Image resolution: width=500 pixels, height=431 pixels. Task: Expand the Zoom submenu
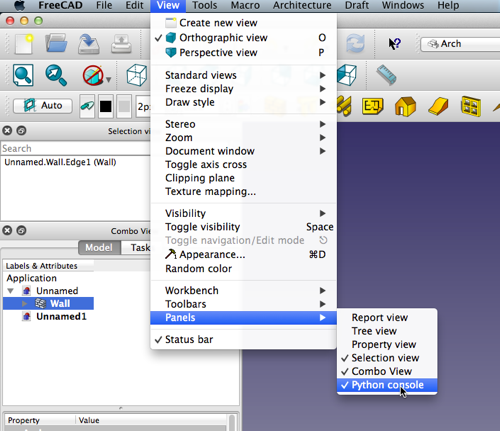243,137
